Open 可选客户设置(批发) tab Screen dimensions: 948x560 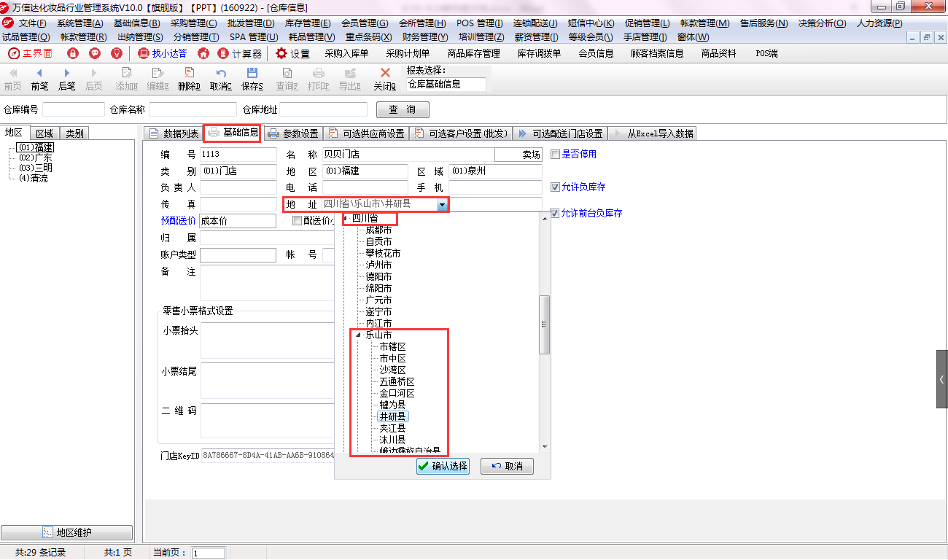pyautogui.click(x=460, y=133)
